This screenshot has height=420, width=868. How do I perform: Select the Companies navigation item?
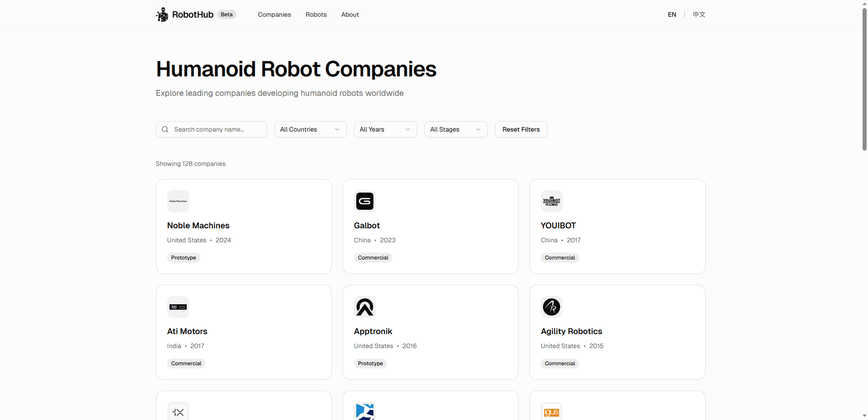coord(274,14)
